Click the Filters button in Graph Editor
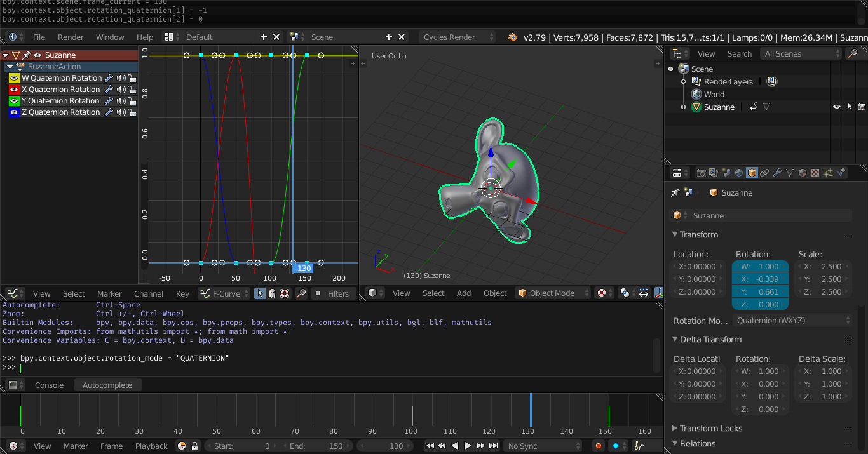868x454 pixels. click(x=333, y=293)
